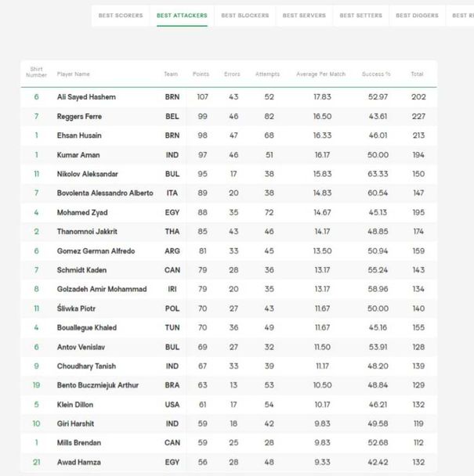View the Best Setters tab
The width and height of the screenshot is (474, 476).
(x=361, y=16)
